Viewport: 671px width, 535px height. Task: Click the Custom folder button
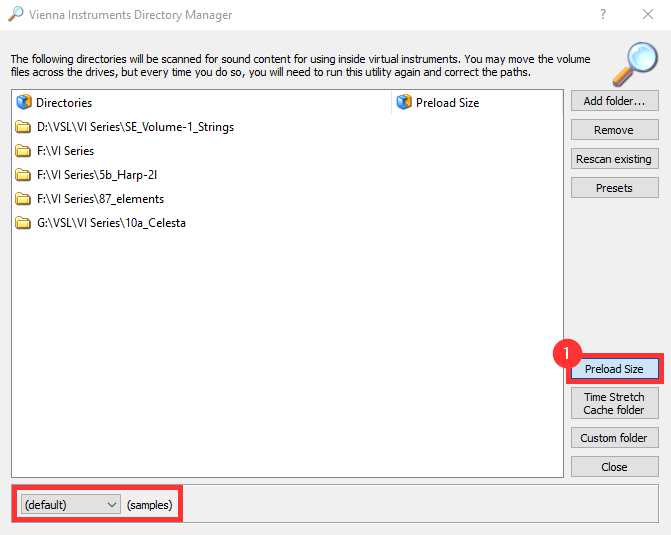pyautogui.click(x=615, y=438)
